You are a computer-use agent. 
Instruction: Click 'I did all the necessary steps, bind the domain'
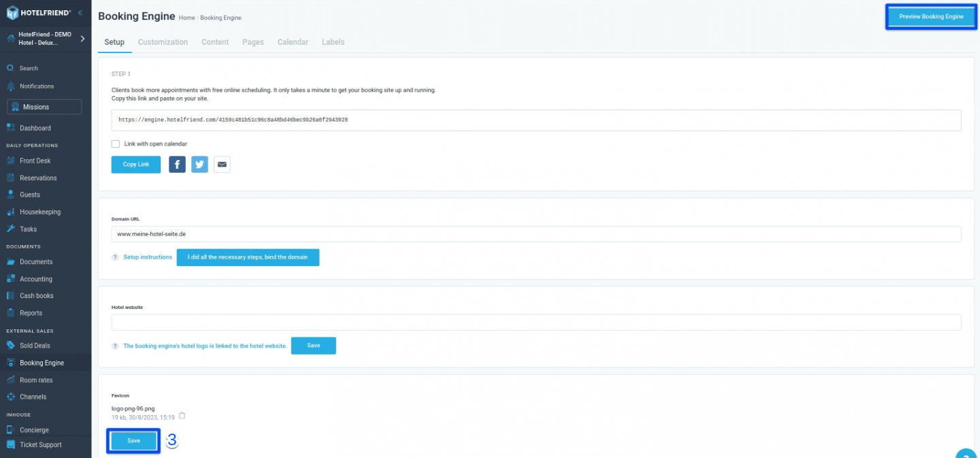pyautogui.click(x=248, y=257)
